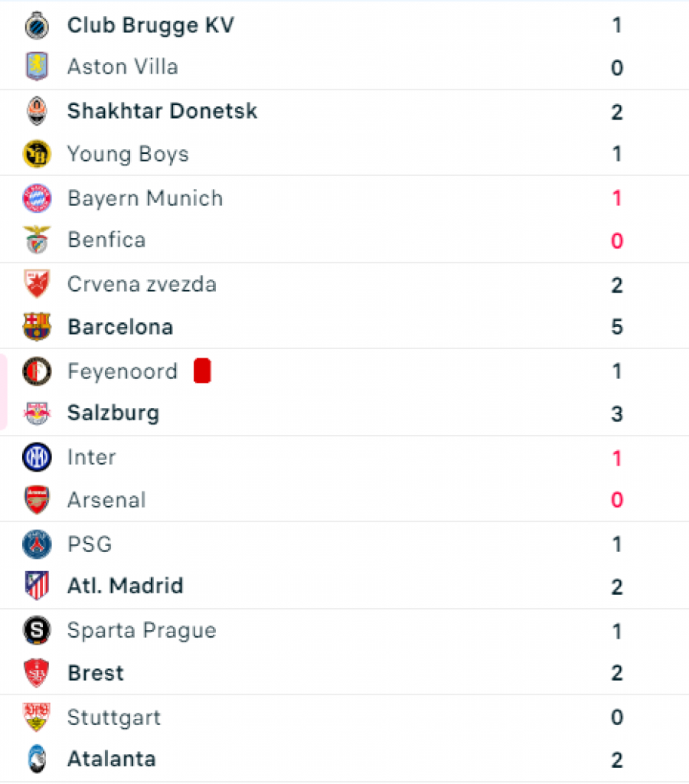Click Bayern Munich's live red score
Screen dimensions: 689x784
coord(617,198)
